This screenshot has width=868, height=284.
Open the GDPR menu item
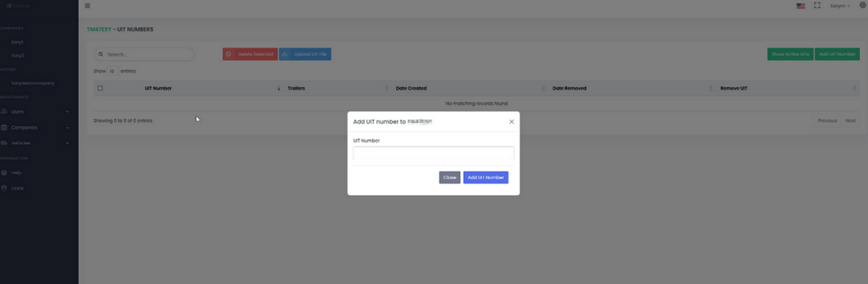(17, 188)
